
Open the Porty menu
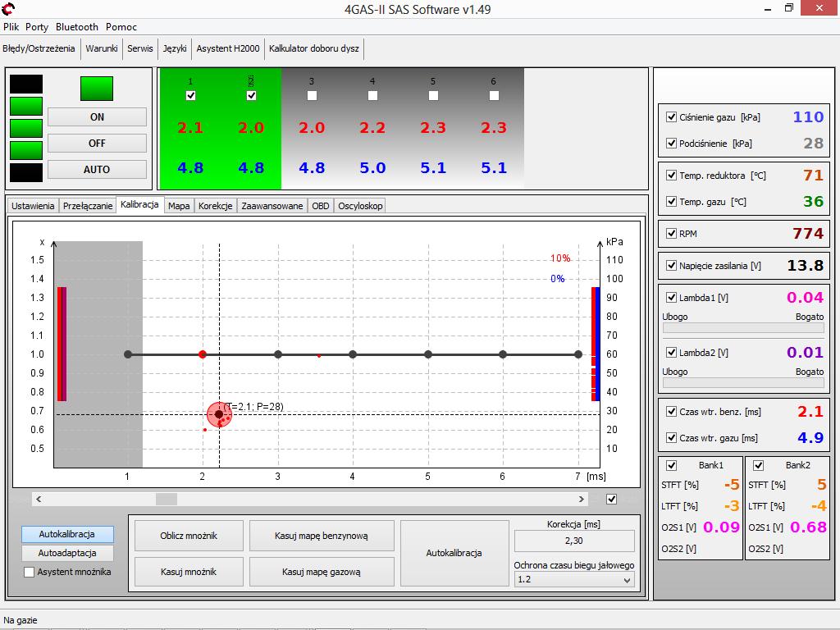(x=36, y=27)
